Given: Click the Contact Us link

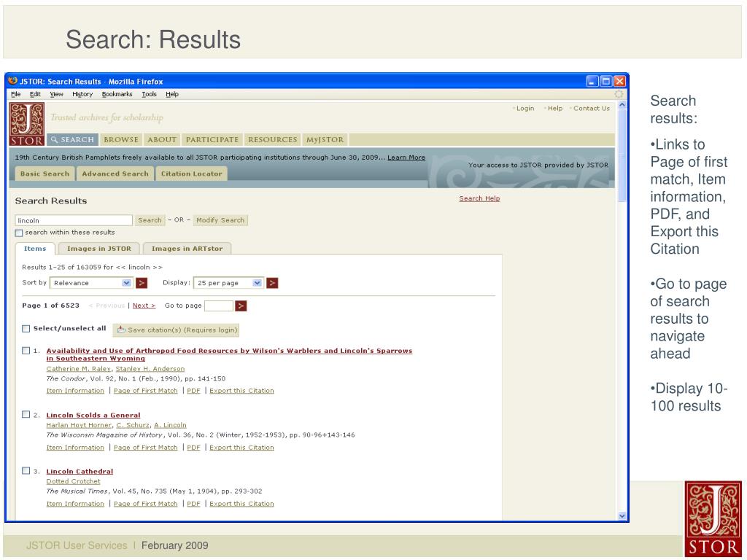Looking at the screenshot, I should tap(592, 108).
